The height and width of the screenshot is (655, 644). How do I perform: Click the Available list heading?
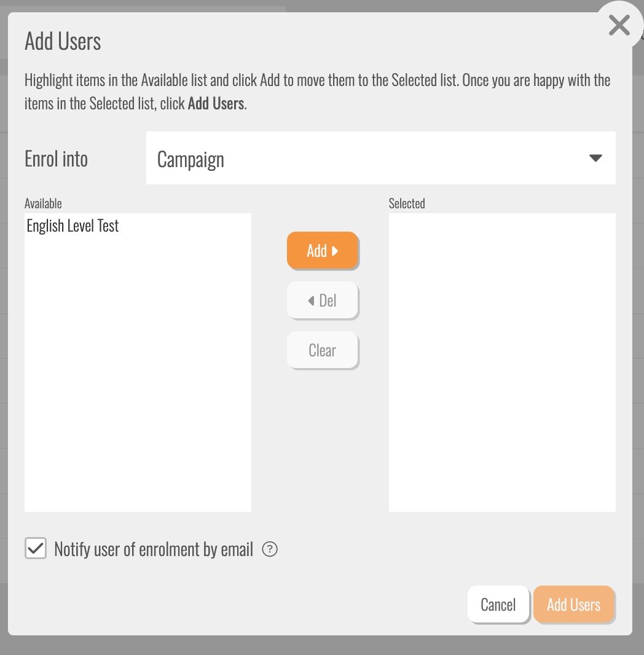coord(43,203)
